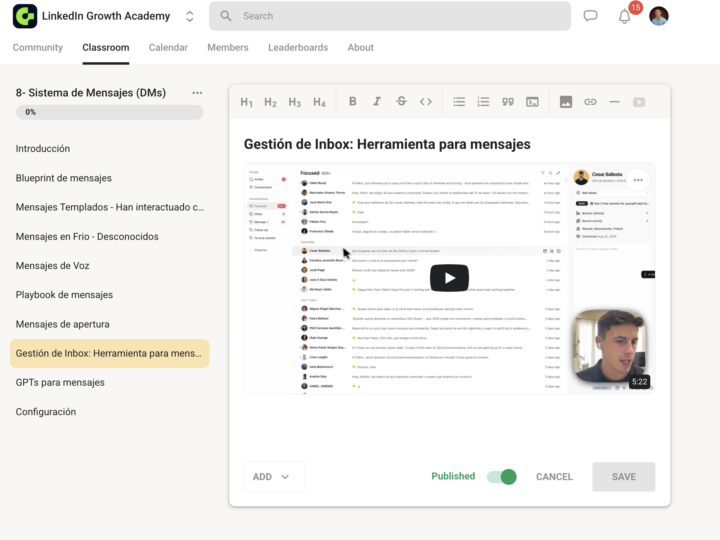The image size is (720, 540).
Task: Toggle inline code formatting
Action: click(426, 101)
